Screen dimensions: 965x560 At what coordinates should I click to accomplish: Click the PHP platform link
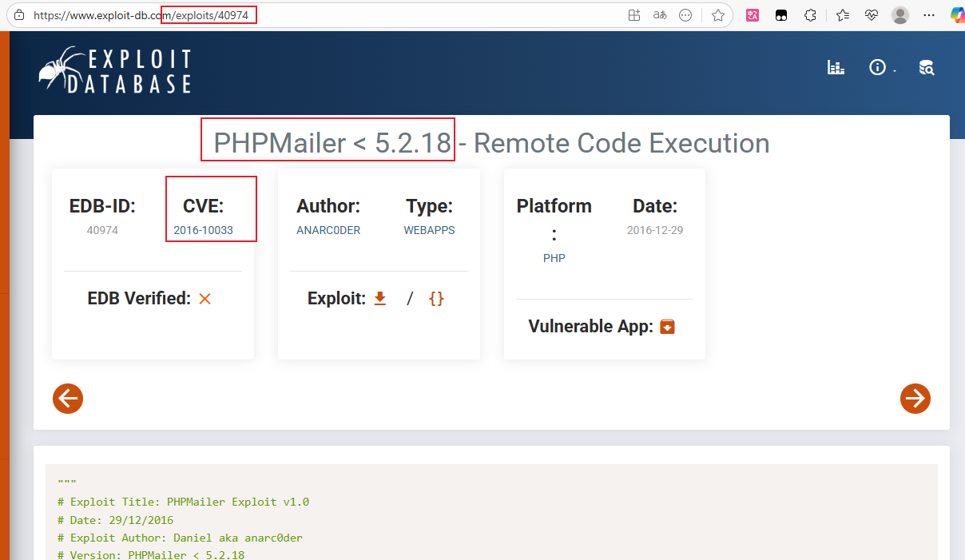tap(554, 258)
